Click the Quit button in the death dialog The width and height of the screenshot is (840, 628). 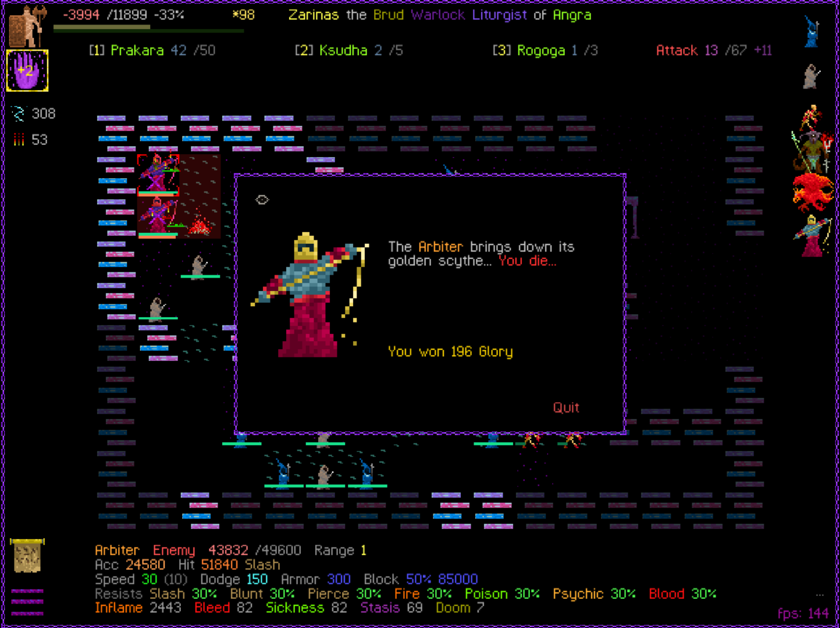click(x=566, y=407)
